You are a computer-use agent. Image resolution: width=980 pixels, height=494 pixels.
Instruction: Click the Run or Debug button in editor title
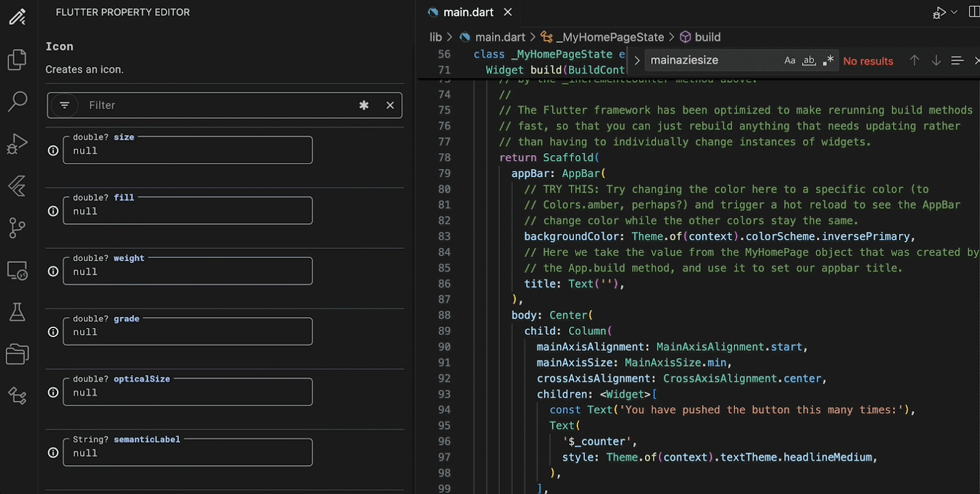click(x=939, y=12)
